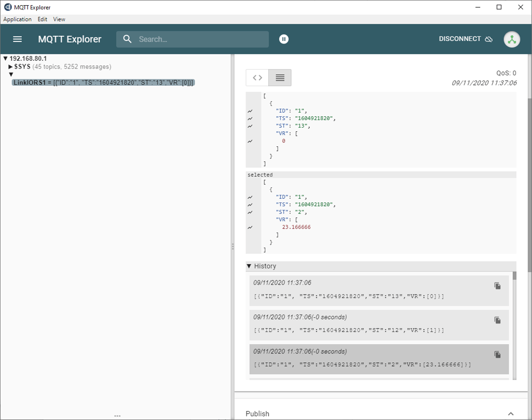Open the user profile avatar icon
532x420 pixels.
512,39
